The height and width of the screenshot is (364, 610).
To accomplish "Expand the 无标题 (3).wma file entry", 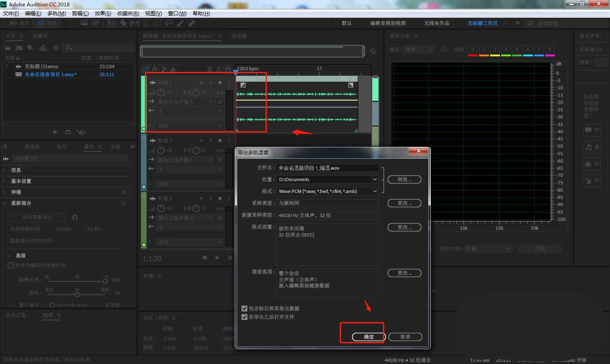I will click(x=7, y=66).
